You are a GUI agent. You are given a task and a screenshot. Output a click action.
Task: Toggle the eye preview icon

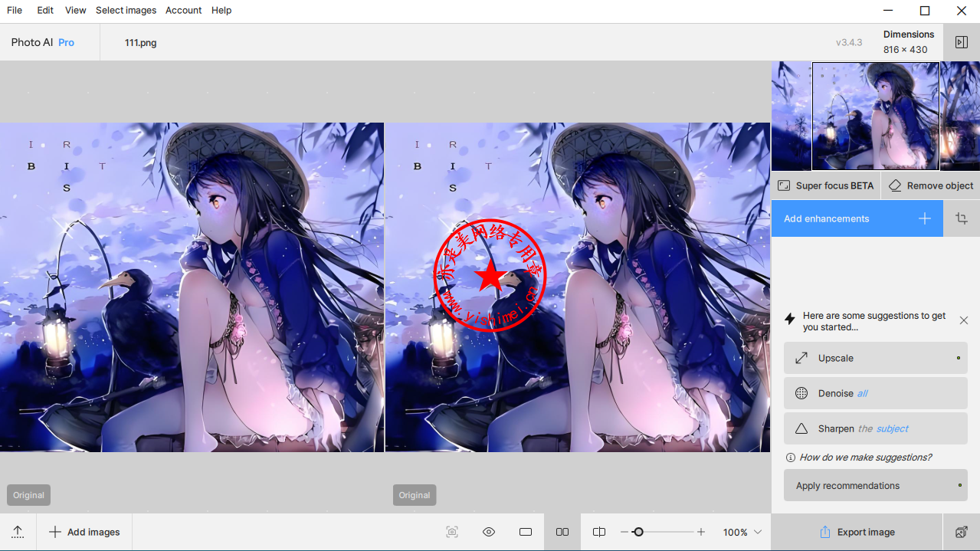[x=489, y=532]
